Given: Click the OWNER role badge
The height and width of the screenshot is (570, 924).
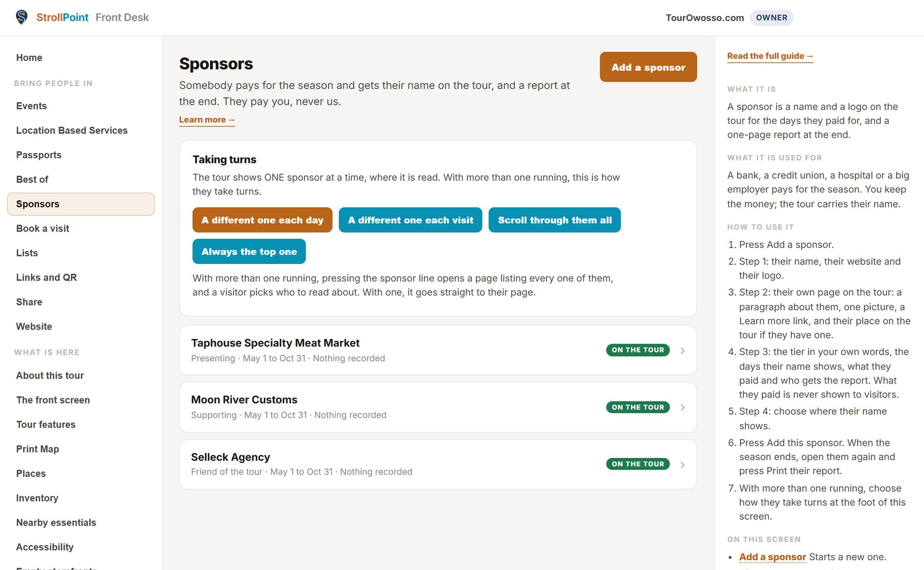Looking at the screenshot, I should coord(772,17).
